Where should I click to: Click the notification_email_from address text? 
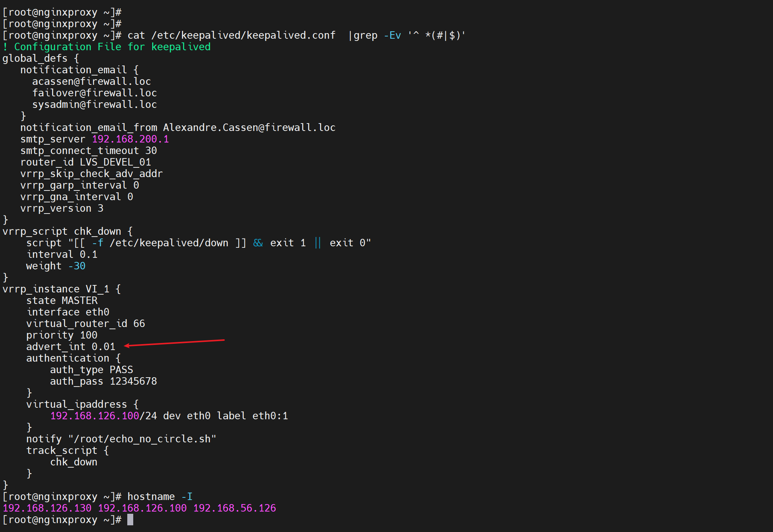click(249, 128)
